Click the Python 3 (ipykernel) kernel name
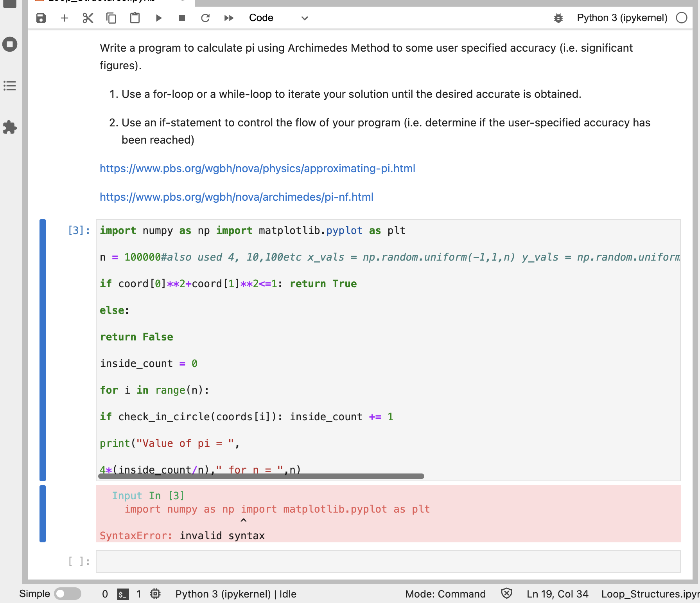 [622, 18]
